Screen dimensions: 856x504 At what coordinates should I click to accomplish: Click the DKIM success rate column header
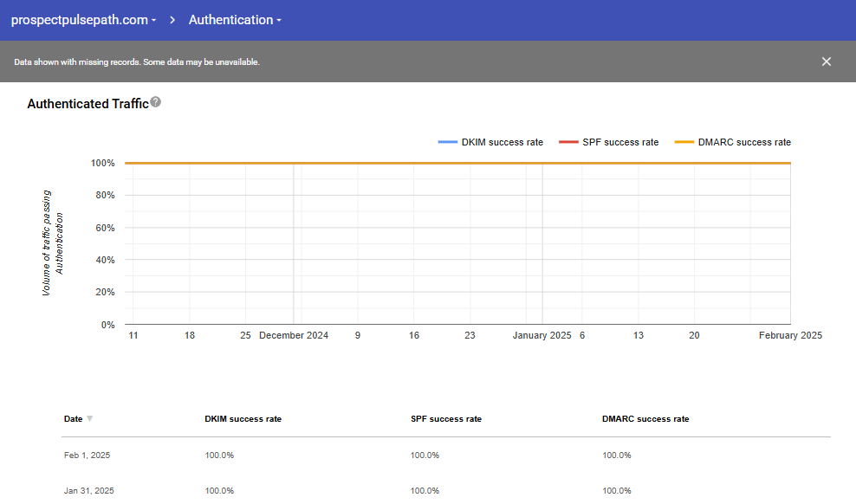(x=243, y=419)
